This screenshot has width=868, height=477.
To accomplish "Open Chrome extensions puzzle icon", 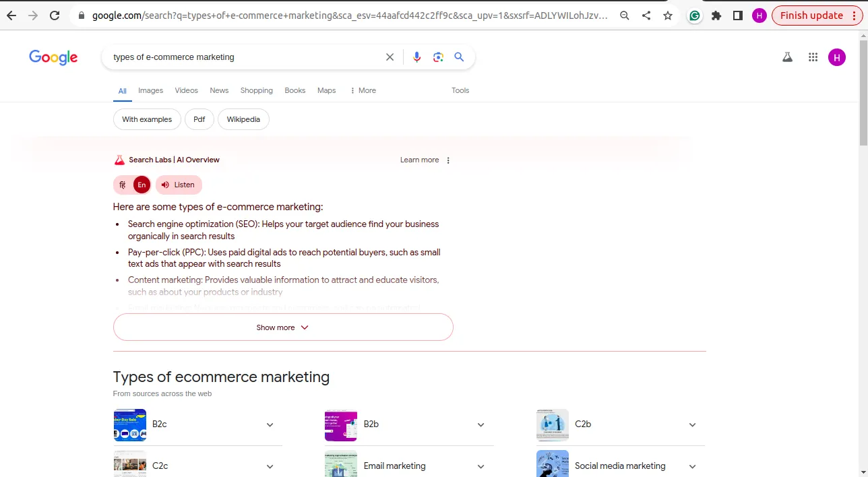I will coord(716,15).
